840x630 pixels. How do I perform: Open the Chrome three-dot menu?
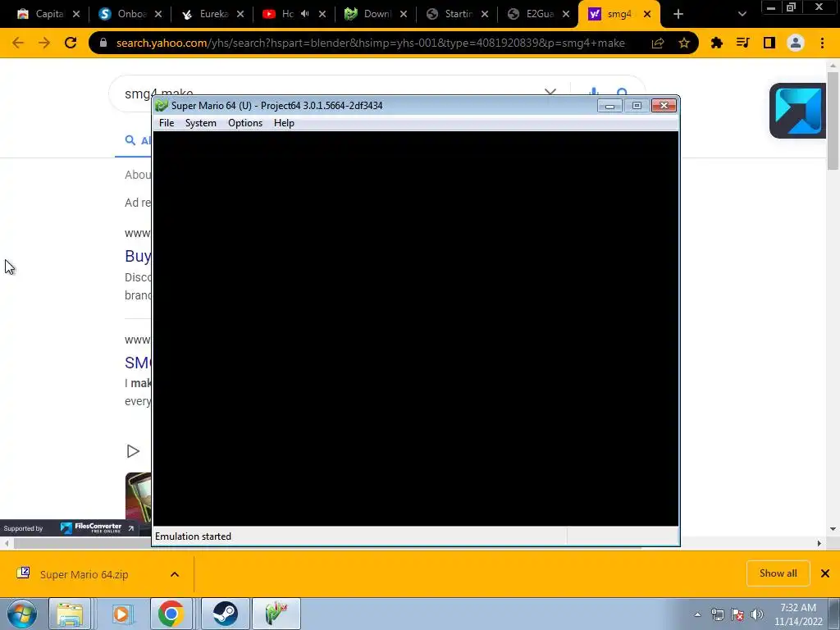pos(822,43)
